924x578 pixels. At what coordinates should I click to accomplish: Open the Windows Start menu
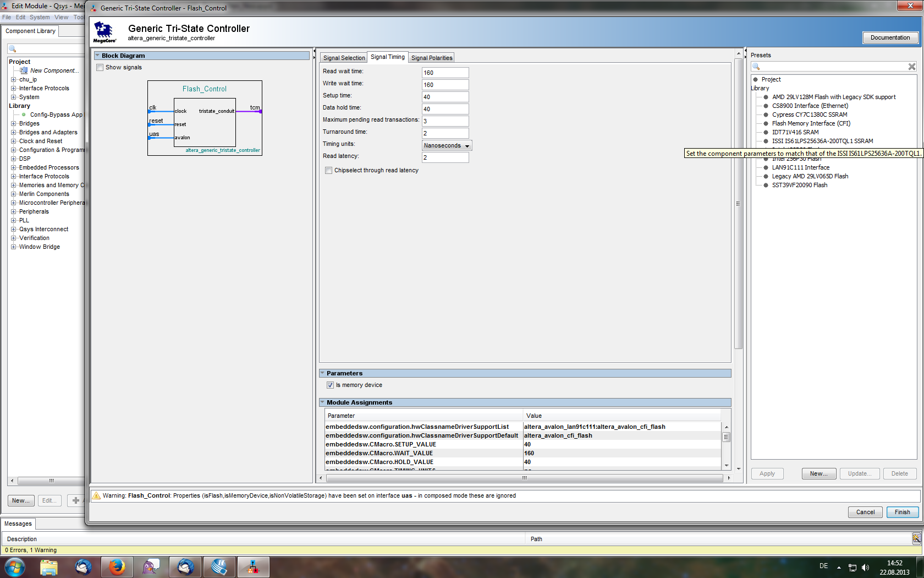click(x=15, y=566)
